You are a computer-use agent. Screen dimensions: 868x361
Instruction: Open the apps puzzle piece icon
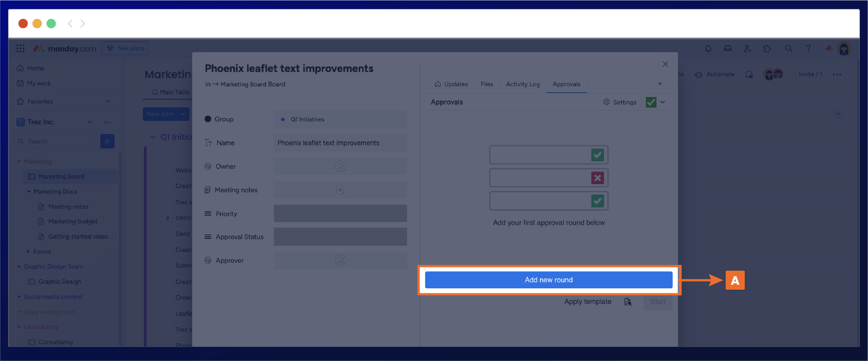point(767,49)
